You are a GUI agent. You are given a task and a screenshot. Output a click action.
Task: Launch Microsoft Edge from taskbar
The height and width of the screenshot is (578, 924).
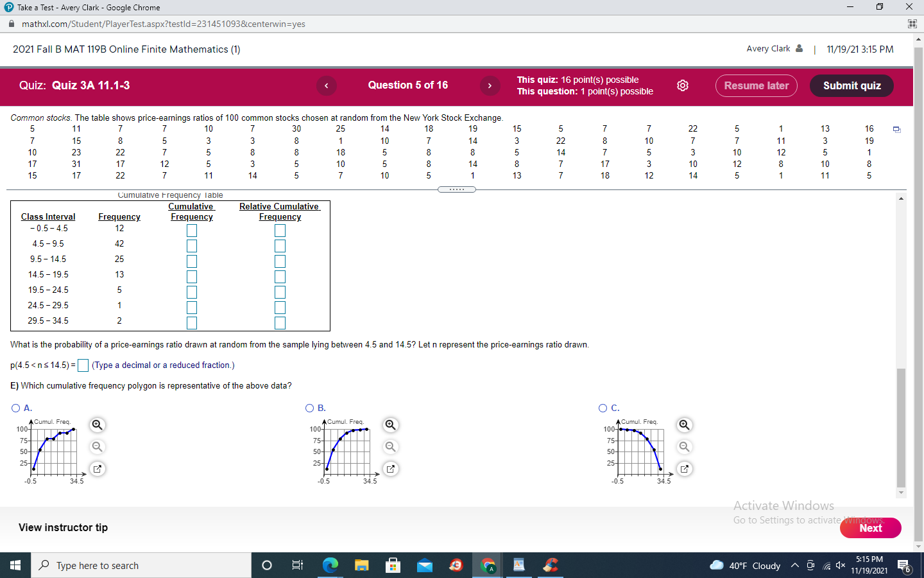coord(330,565)
